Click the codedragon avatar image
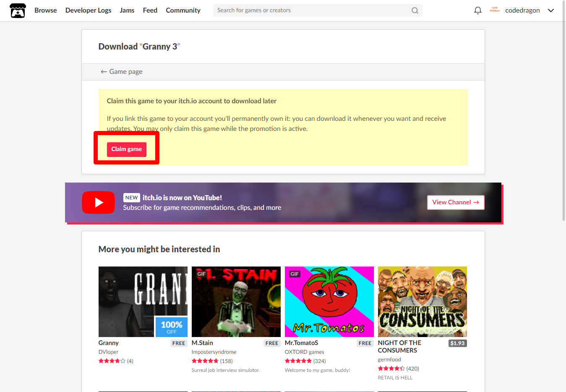 point(495,10)
